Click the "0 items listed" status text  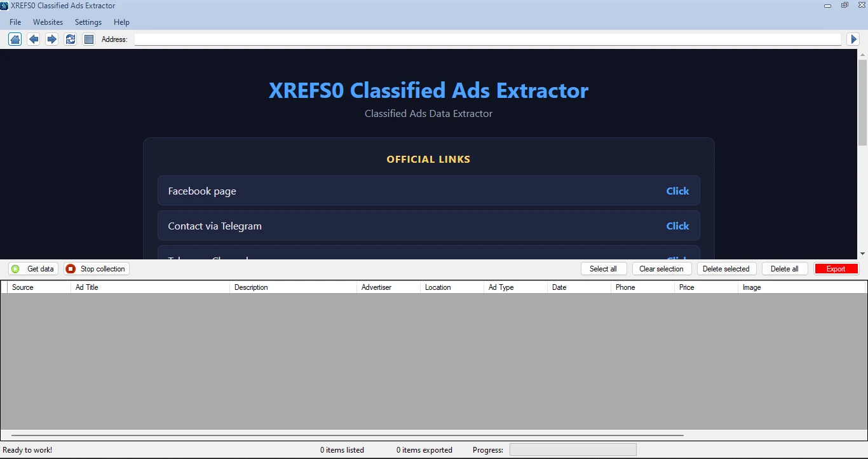pyautogui.click(x=342, y=450)
